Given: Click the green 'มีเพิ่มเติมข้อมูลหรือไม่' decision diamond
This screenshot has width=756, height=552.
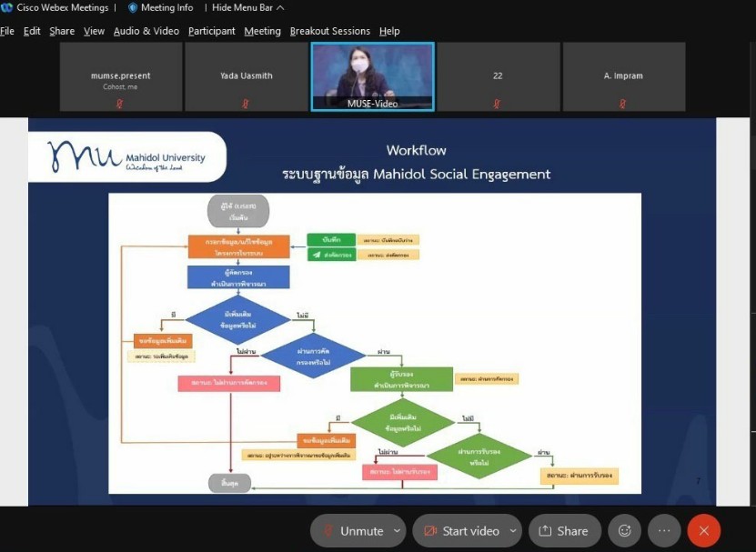Looking at the screenshot, I should (403, 422).
